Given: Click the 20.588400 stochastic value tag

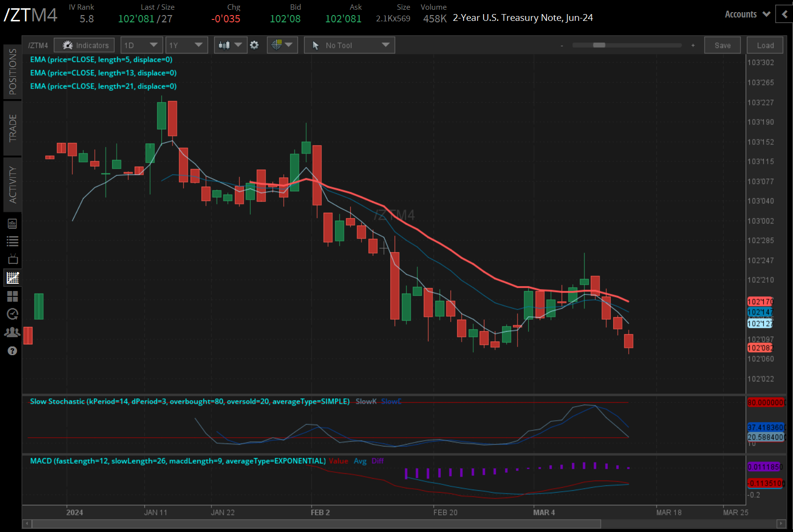Looking at the screenshot, I should pos(766,437).
